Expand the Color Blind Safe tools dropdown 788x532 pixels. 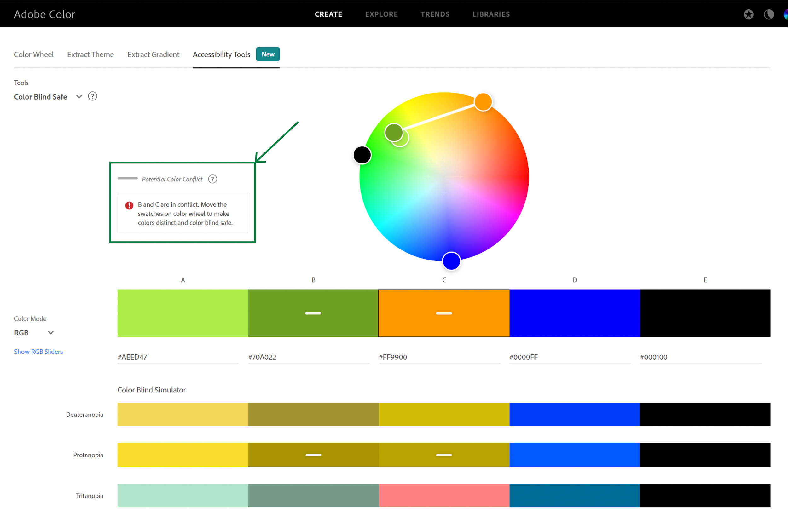point(79,97)
